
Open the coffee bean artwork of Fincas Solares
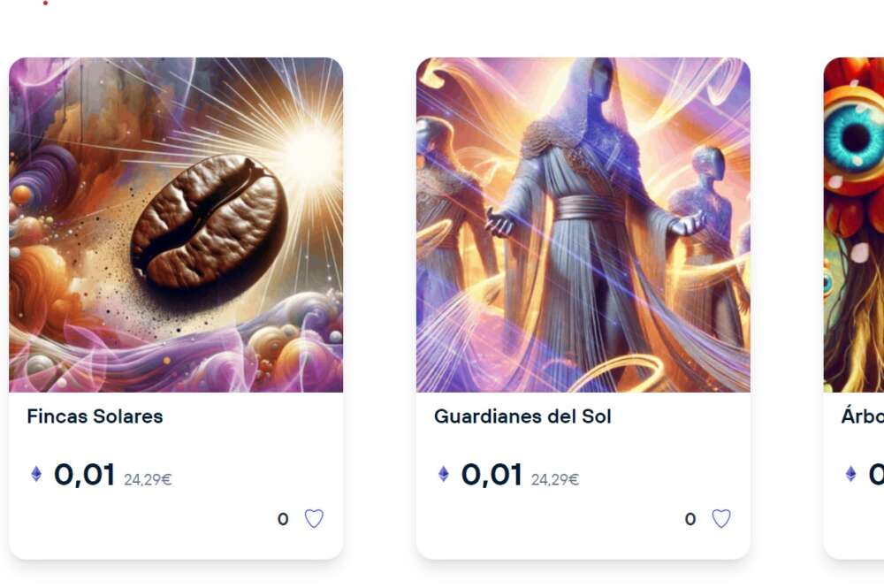(x=176, y=225)
